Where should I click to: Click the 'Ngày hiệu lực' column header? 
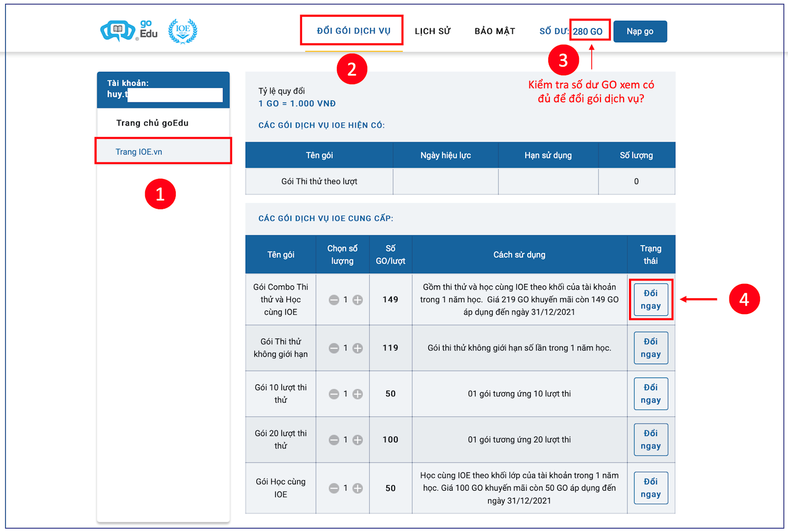(x=445, y=155)
